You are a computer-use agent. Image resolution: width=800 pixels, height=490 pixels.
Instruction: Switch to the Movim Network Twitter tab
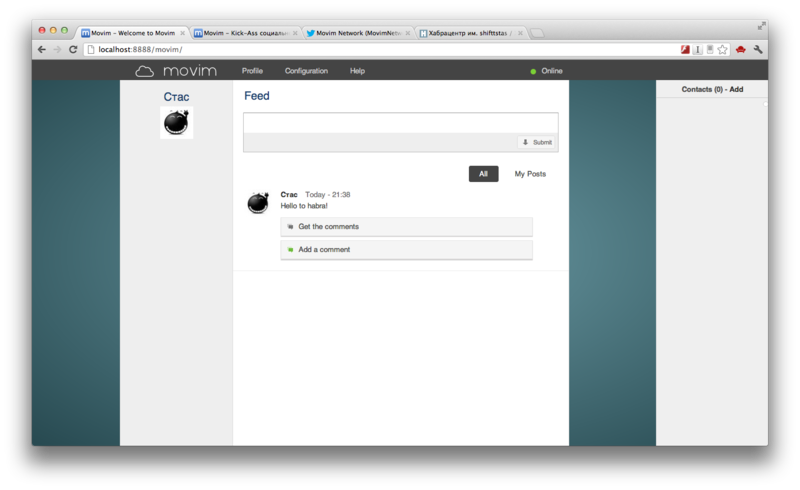click(358, 33)
